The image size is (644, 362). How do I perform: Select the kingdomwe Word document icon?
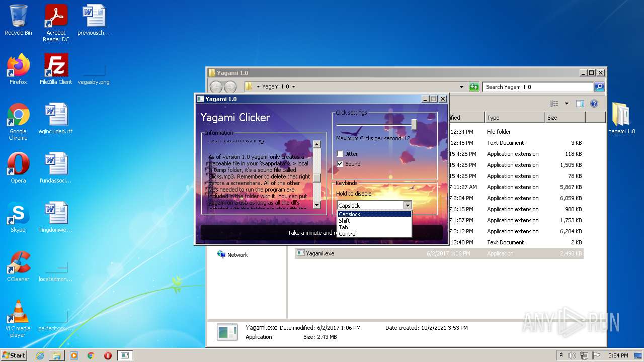tap(56, 217)
